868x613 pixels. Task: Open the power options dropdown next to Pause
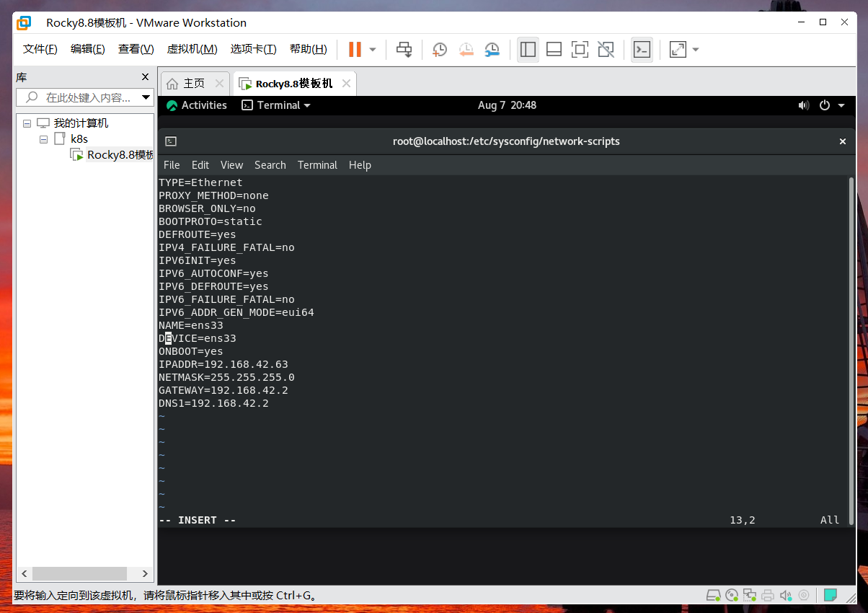[x=373, y=50]
